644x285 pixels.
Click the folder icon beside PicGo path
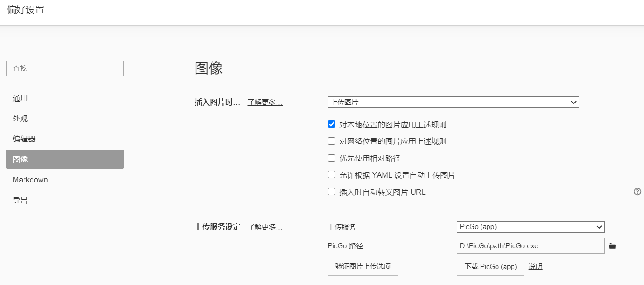click(612, 246)
